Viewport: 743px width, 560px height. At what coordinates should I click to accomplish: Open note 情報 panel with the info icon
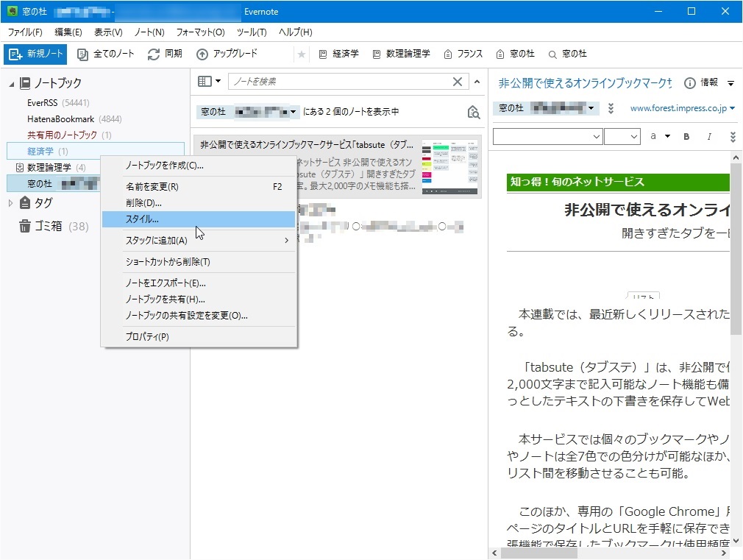(690, 83)
